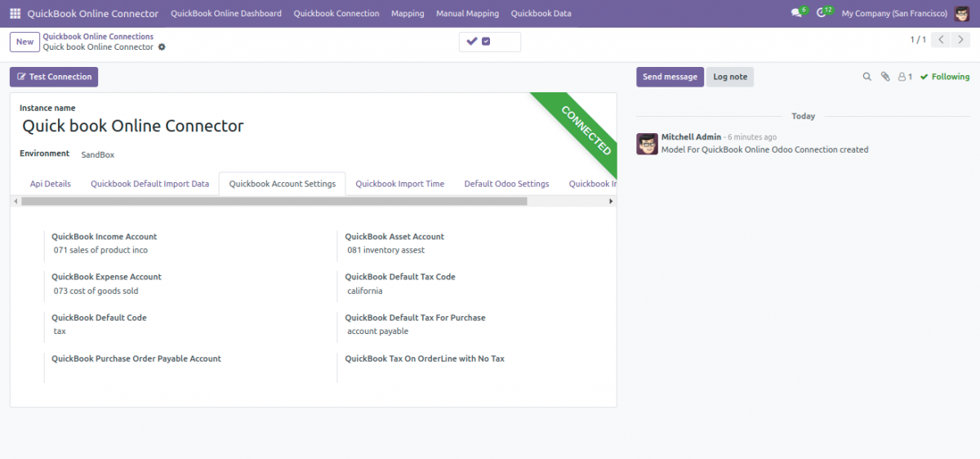980x459 pixels.
Task: Open QuickBook Online Dashboard menu
Action: [x=226, y=14]
